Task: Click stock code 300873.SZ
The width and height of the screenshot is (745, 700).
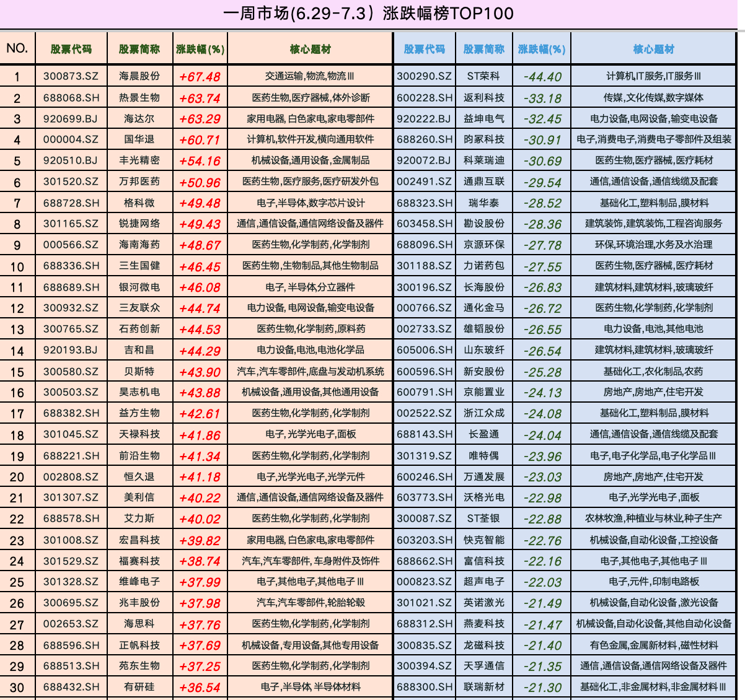Action: pyautogui.click(x=71, y=76)
